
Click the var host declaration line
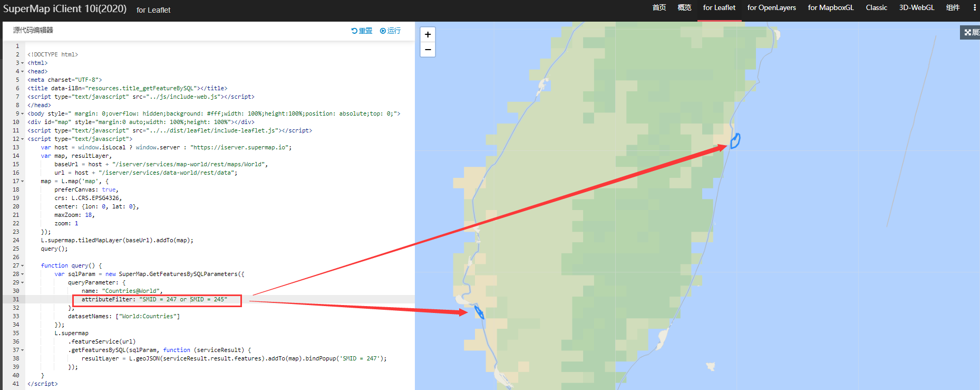(x=166, y=147)
